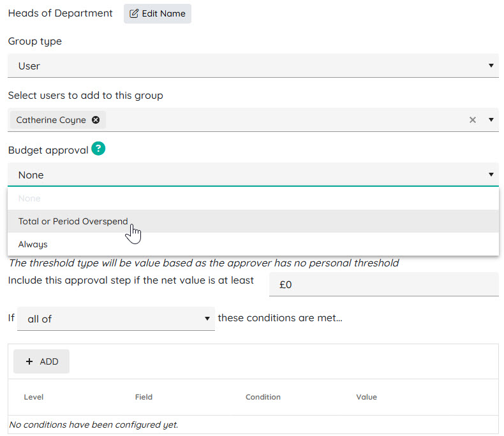
Task: Click the Condition column header
Action: (263, 397)
